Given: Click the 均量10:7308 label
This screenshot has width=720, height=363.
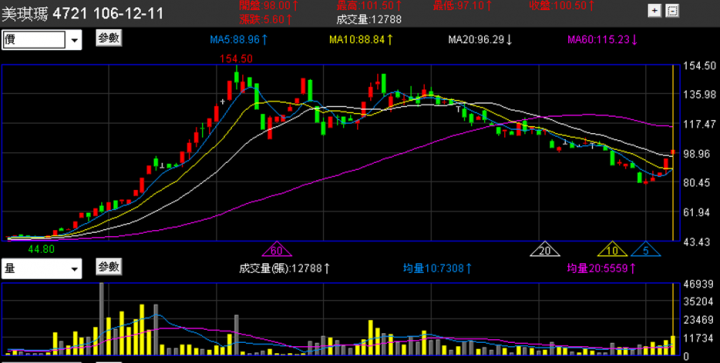Looking at the screenshot, I should [437, 268].
